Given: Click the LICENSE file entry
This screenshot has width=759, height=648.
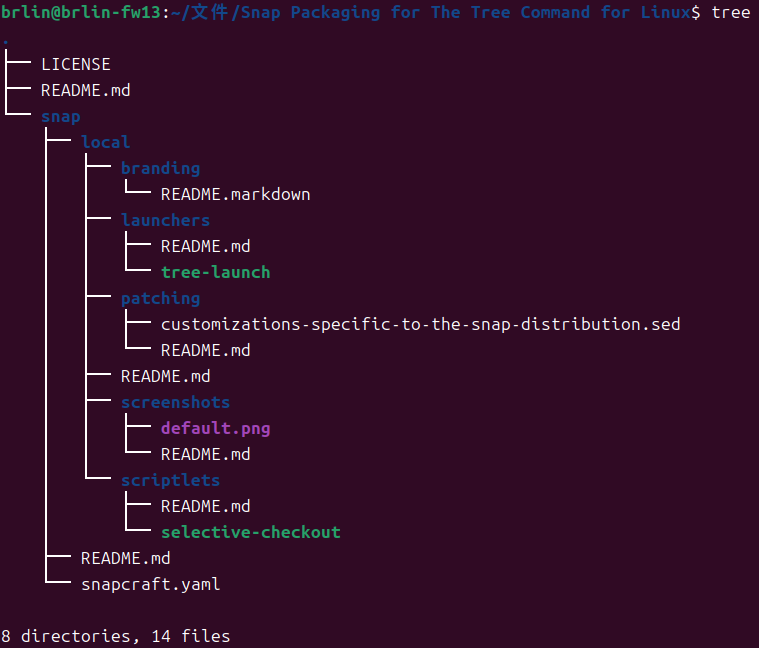Looking at the screenshot, I should (75, 64).
